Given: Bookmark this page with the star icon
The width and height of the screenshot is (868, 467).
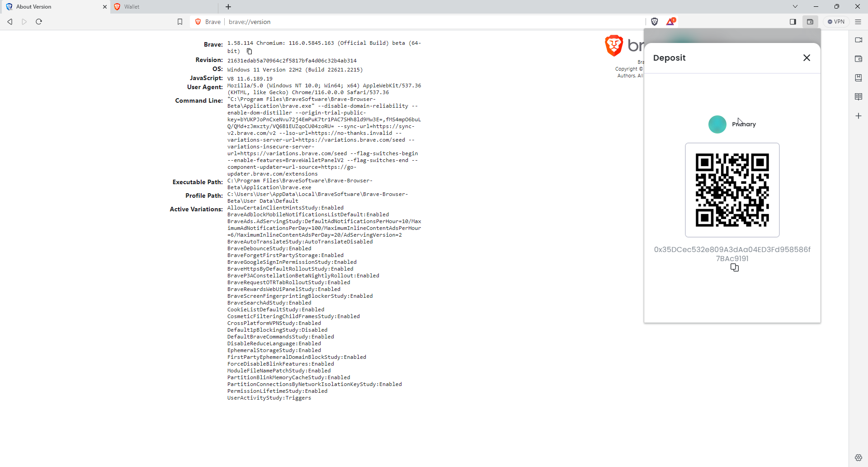Looking at the screenshot, I should coord(180,21).
